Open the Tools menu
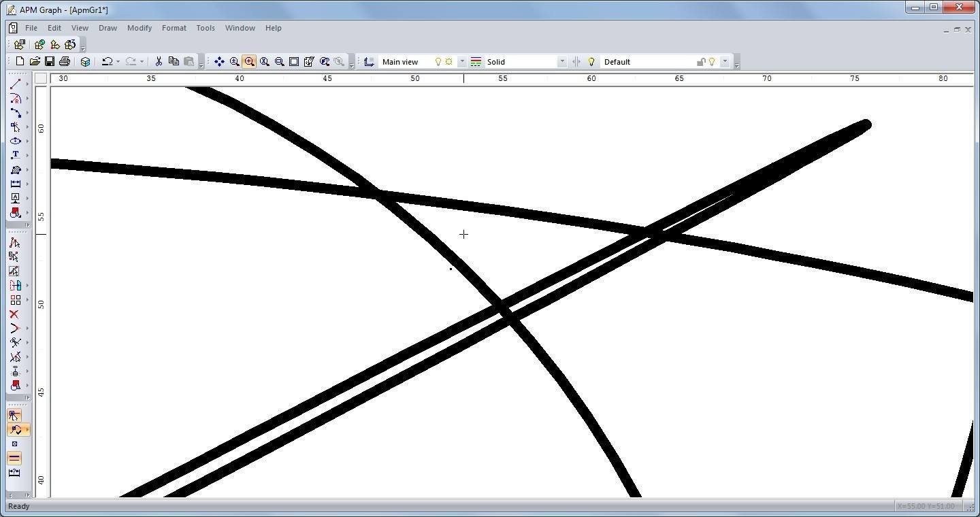This screenshot has height=517, width=980. coord(206,28)
